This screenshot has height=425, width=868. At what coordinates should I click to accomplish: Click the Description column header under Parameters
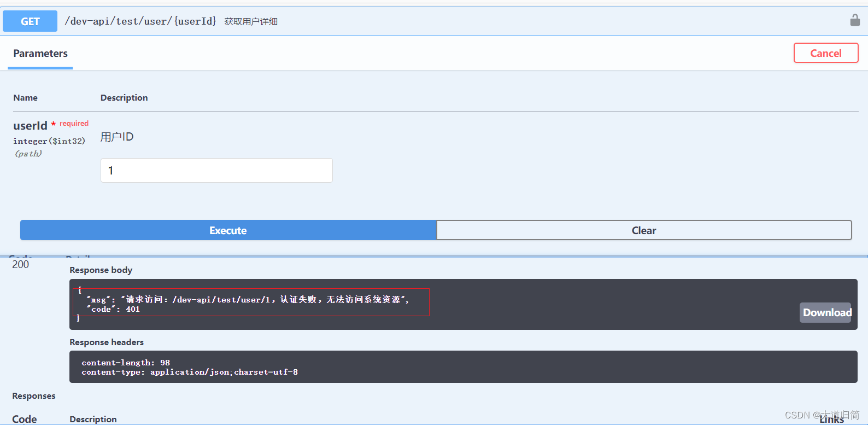124,98
